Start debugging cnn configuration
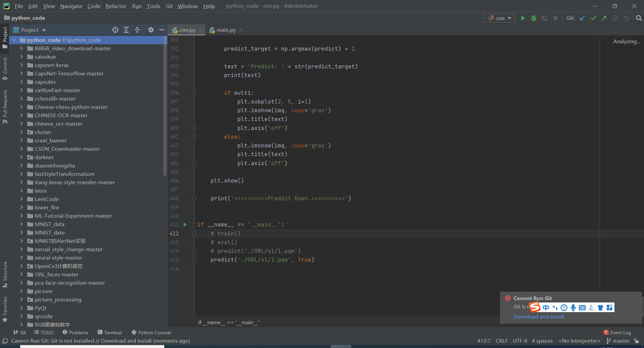 (x=534, y=18)
